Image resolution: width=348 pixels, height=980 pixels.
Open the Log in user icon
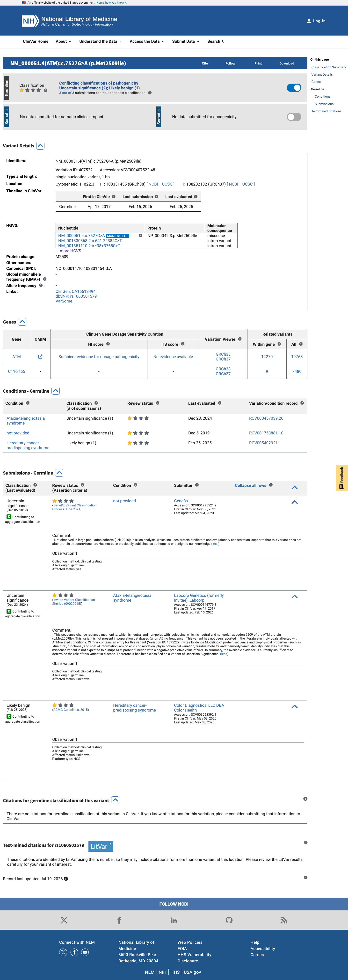308,21
